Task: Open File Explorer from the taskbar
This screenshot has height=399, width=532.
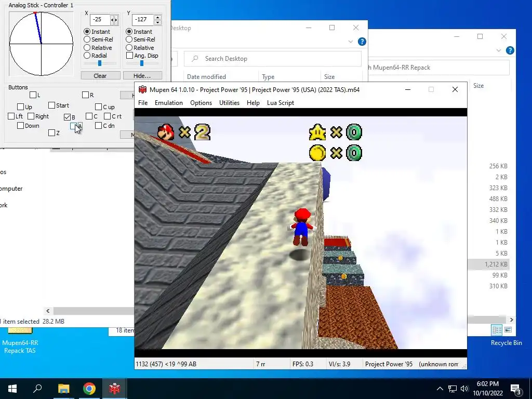Action: click(x=63, y=389)
